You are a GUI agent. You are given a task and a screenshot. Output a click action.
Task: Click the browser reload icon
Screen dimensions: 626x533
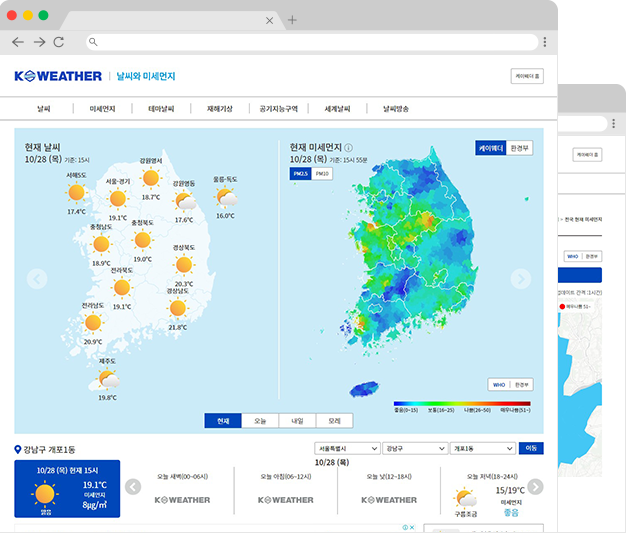59,42
